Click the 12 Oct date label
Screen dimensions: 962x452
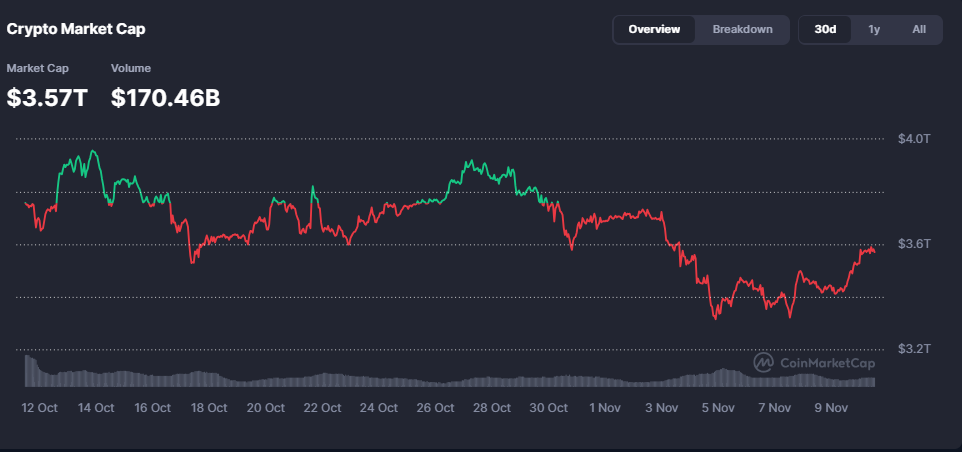[41, 408]
